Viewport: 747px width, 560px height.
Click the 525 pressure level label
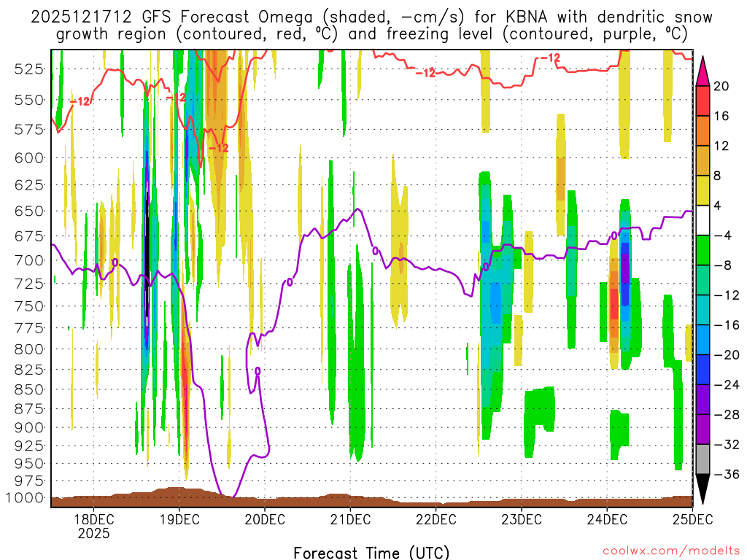pyautogui.click(x=28, y=69)
